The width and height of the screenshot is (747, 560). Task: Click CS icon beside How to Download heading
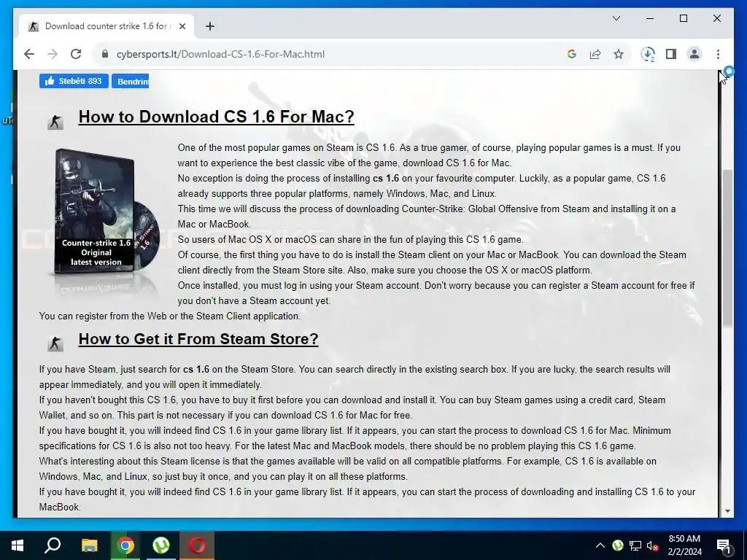55,122
